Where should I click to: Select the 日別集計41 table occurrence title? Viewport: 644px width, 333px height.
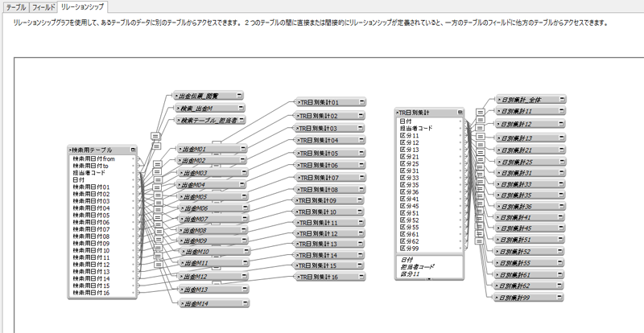[x=517, y=218]
